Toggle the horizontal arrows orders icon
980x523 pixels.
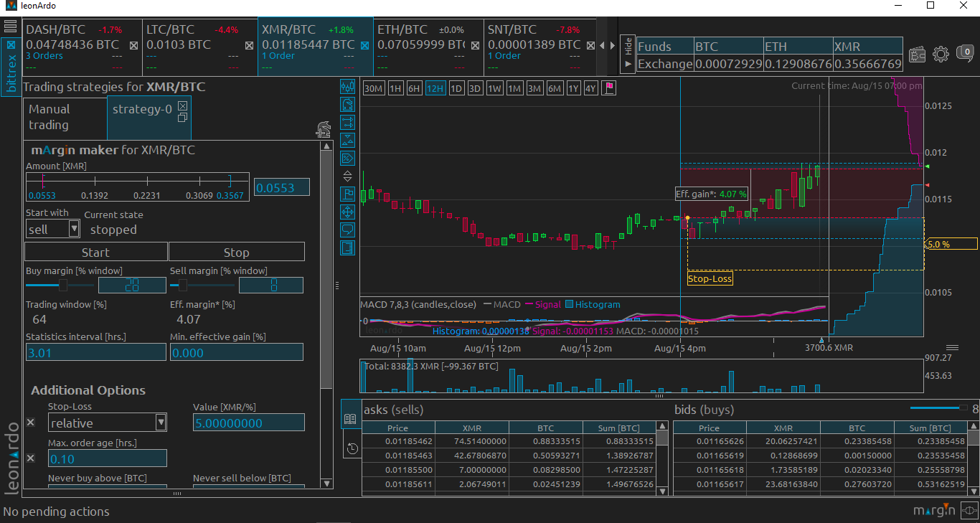348,122
